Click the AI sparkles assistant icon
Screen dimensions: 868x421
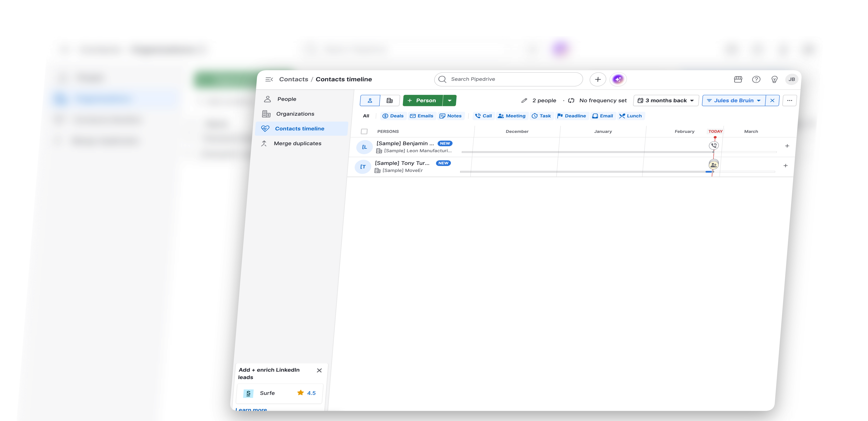pyautogui.click(x=618, y=79)
